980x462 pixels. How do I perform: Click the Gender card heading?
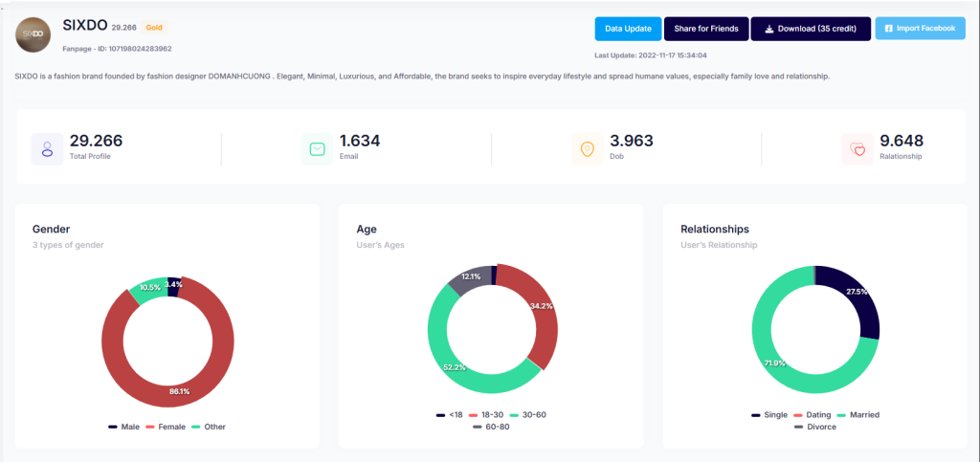(52, 230)
